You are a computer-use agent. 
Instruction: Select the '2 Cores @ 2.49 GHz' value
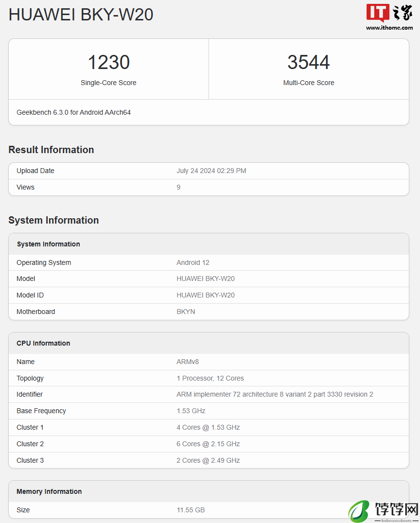pyautogui.click(x=208, y=460)
